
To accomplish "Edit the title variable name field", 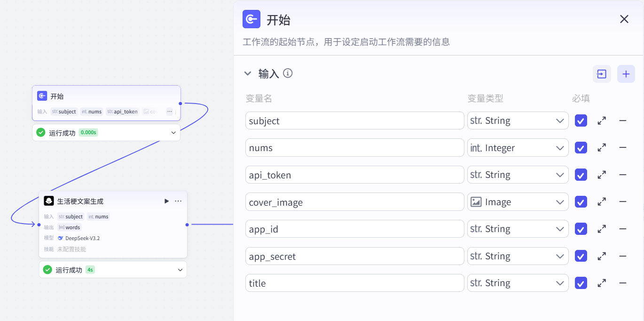I will (355, 283).
